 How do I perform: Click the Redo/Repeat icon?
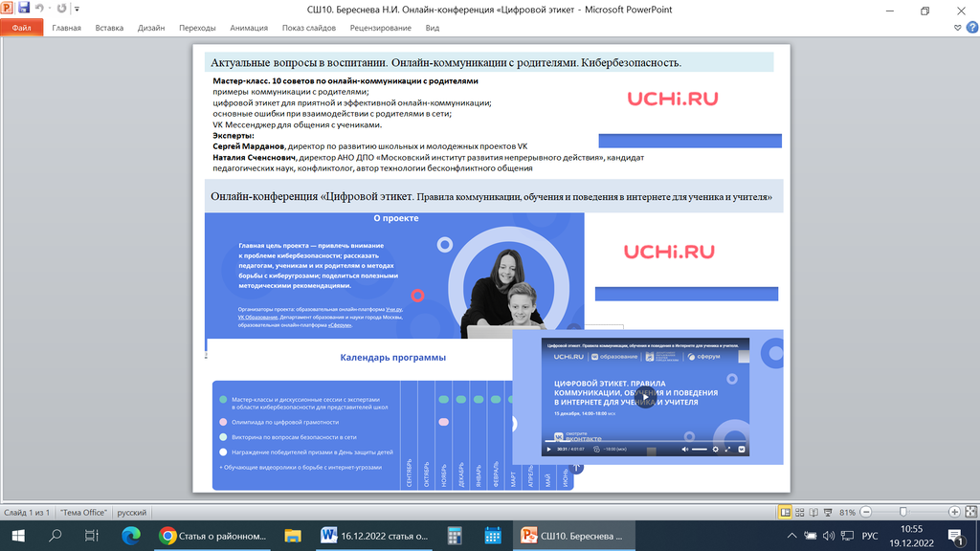[61, 8]
